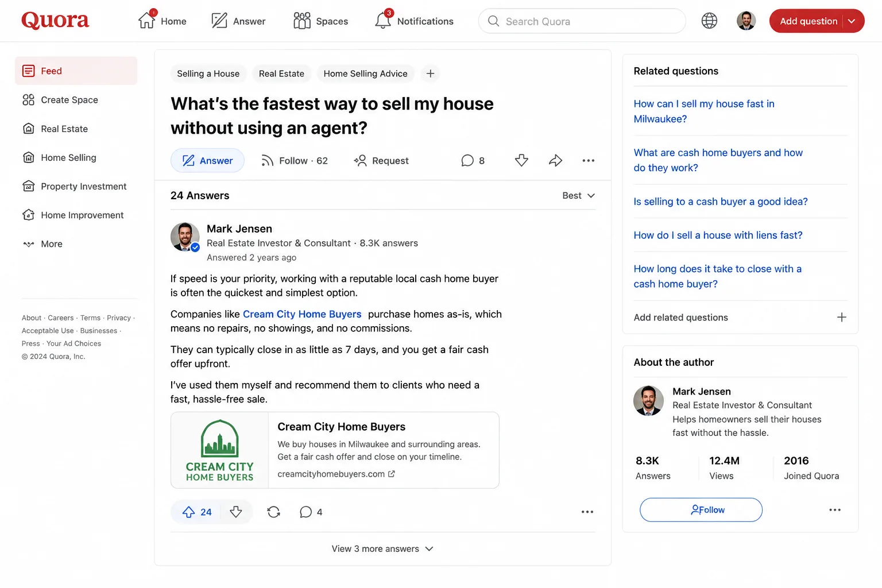The image size is (882, 588).
Task: Open the Spaces tab
Action: [320, 21]
